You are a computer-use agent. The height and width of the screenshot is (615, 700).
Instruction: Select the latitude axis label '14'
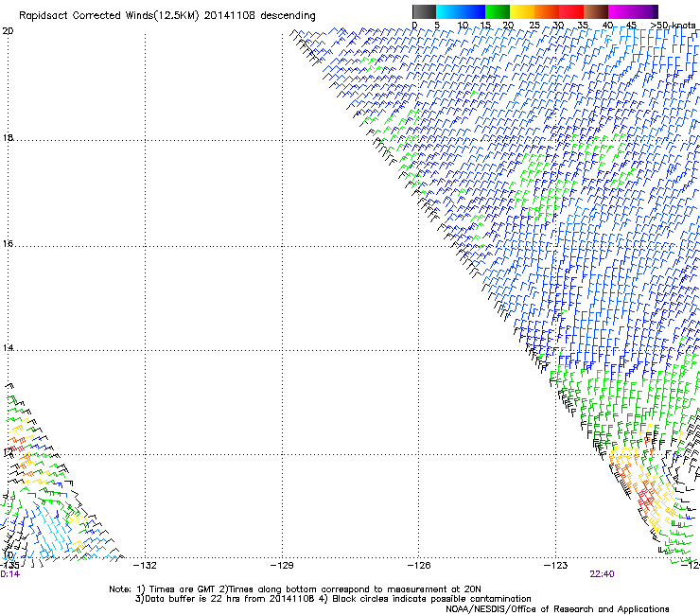pos(8,348)
